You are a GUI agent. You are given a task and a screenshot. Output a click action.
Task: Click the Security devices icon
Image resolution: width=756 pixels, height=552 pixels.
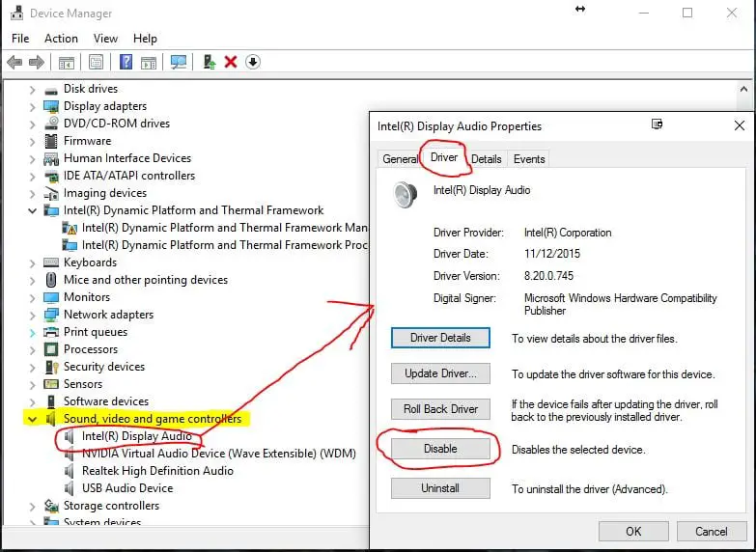[51, 367]
